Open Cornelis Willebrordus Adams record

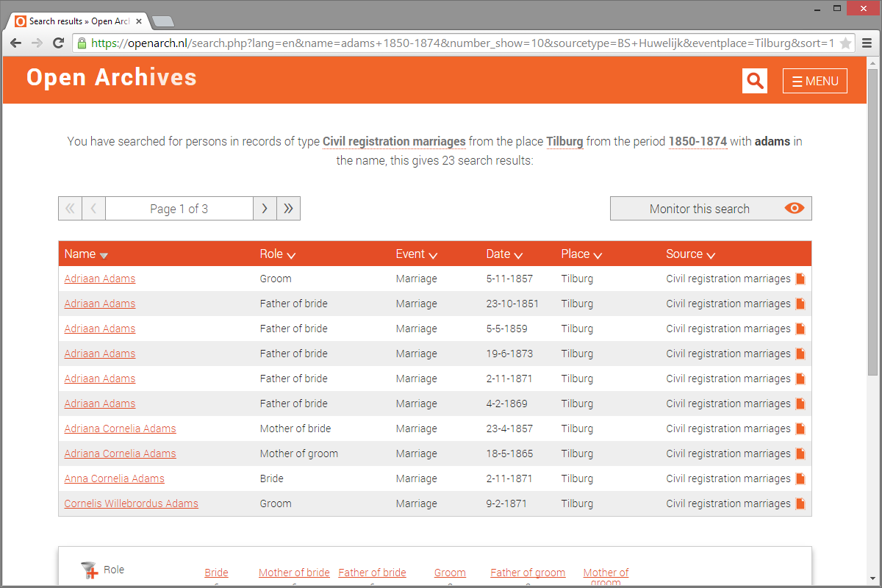pos(131,503)
